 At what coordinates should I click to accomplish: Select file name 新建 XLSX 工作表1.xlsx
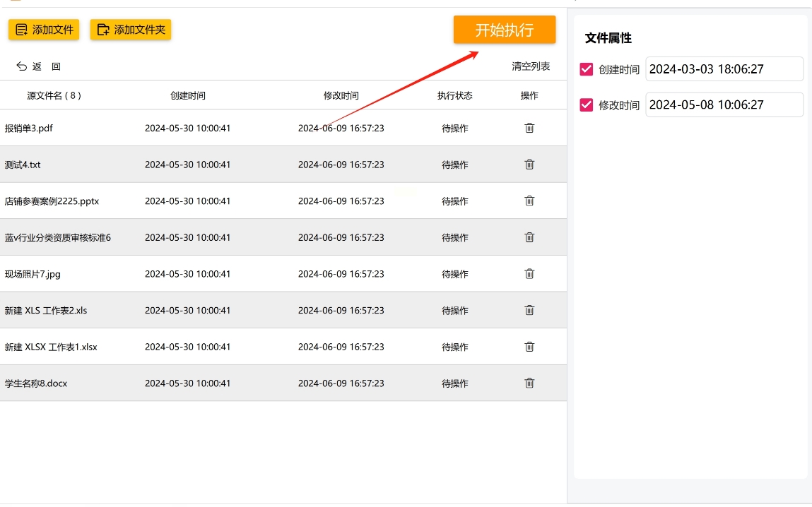click(x=52, y=347)
